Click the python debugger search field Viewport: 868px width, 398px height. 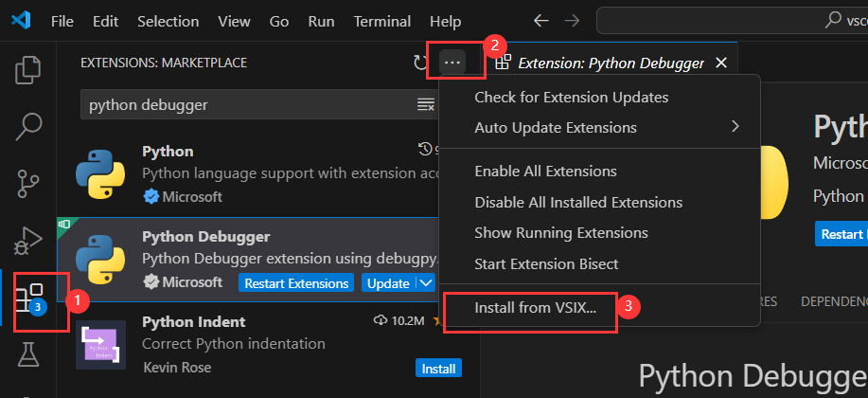pyautogui.click(x=246, y=104)
